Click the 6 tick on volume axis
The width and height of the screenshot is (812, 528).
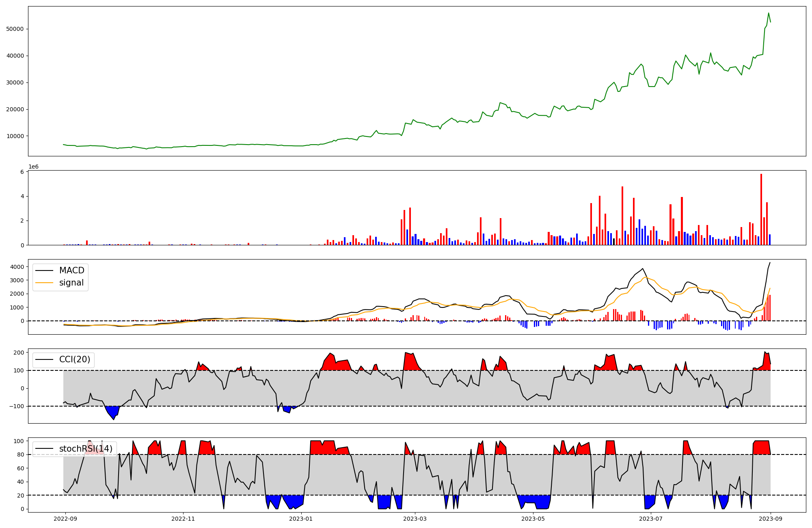coord(23,172)
